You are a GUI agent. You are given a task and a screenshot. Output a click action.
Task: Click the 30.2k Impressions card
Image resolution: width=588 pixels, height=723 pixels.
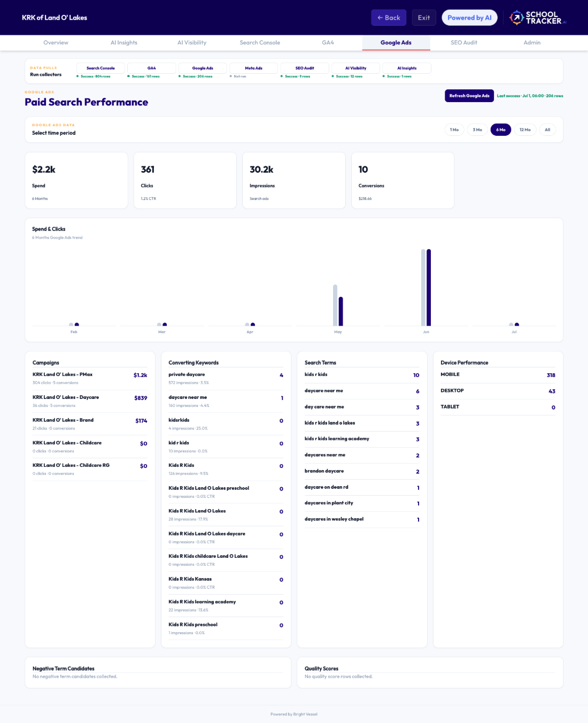294,180
